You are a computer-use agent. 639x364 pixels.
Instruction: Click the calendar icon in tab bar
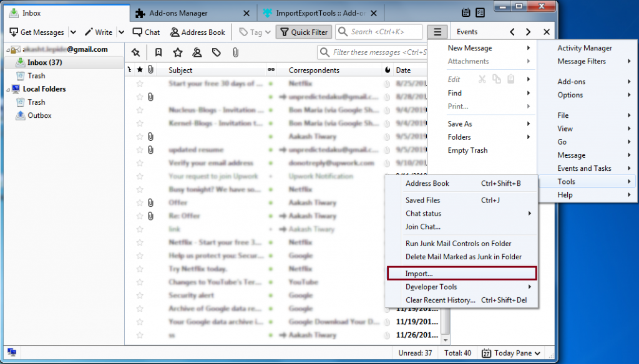point(466,12)
